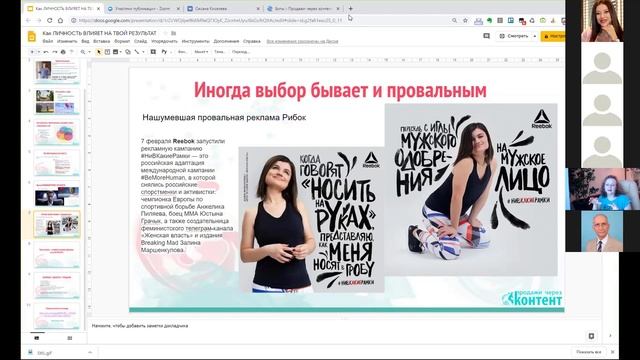640x360 pixels.
Task: Click the presentation title field
Action: tap(99, 33)
